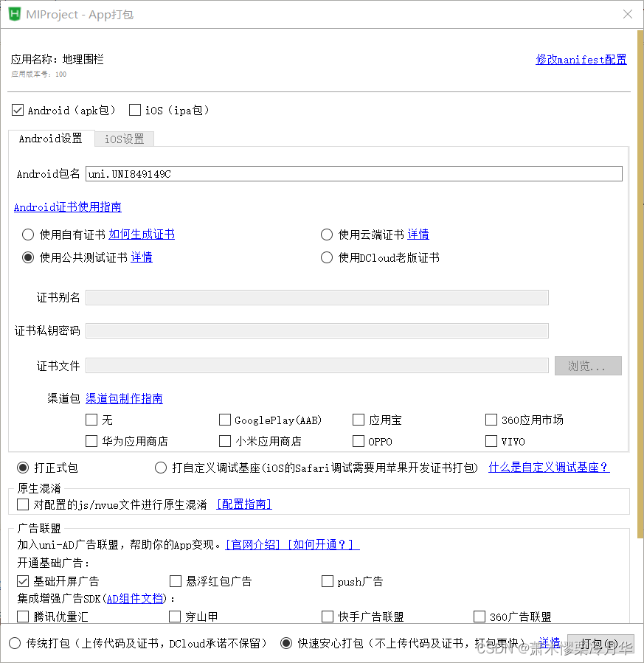This screenshot has height=663, width=644.
Task: Click the HBuilderX logo icon in title bar
Action: [15, 14]
